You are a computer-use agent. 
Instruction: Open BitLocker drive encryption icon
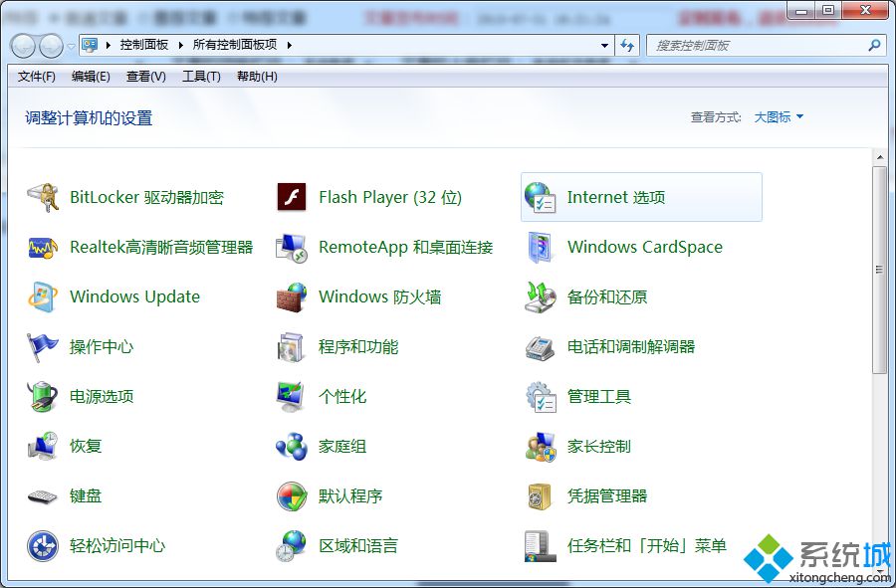point(43,198)
